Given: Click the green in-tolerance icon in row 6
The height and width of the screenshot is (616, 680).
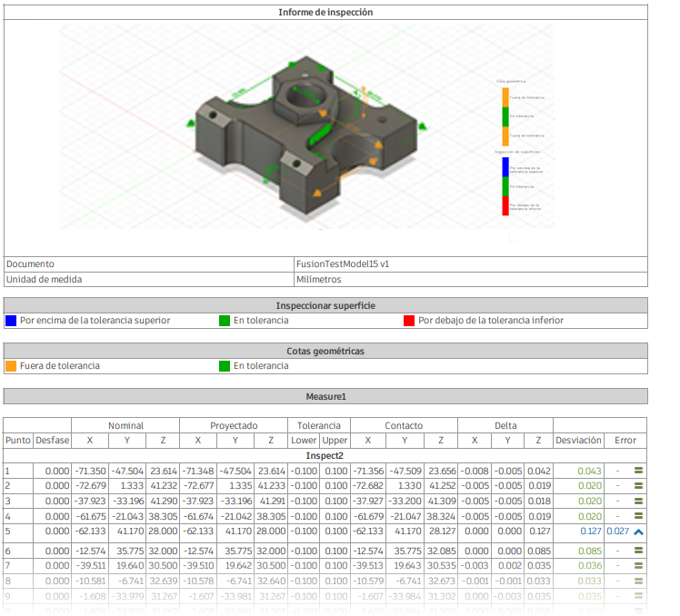Looking at the screenshot, I should 638,550.
